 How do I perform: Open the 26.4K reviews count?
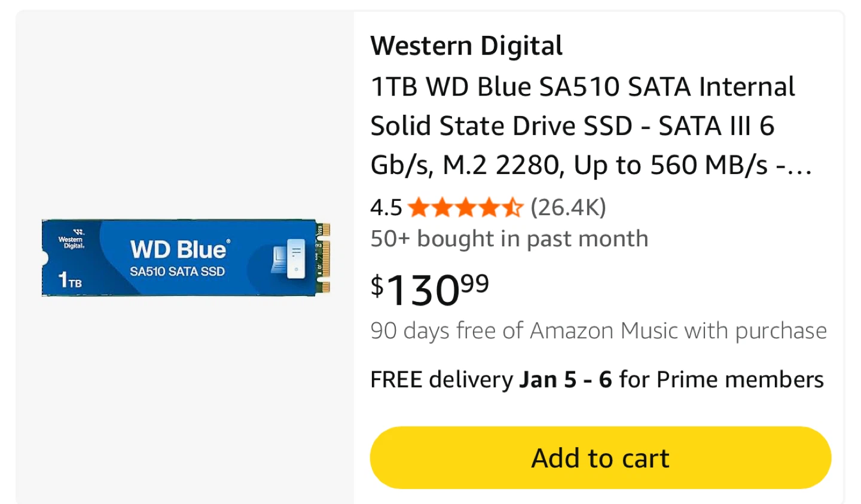[x=568, y=207]
